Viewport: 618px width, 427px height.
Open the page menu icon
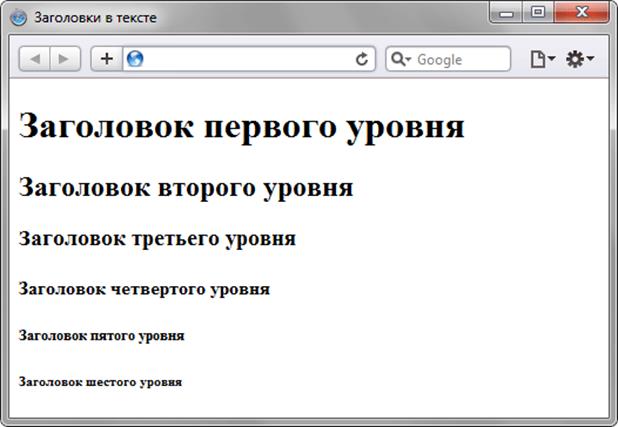click(542, 59)
